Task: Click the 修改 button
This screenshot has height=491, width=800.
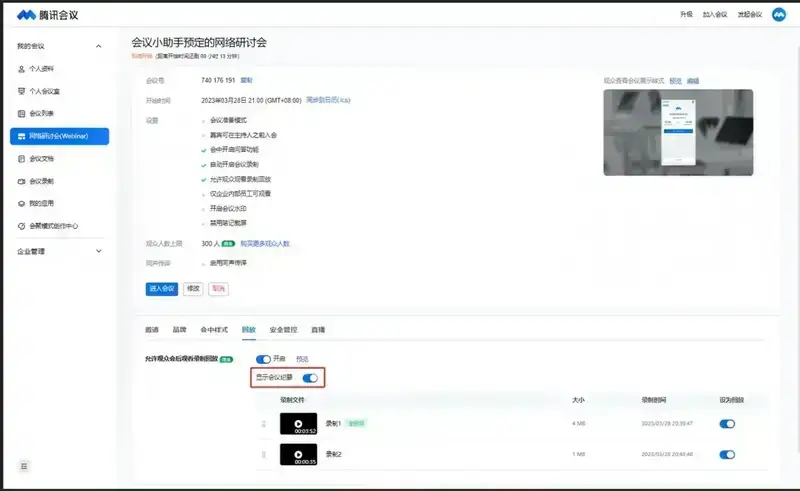Action: point(193,289)
